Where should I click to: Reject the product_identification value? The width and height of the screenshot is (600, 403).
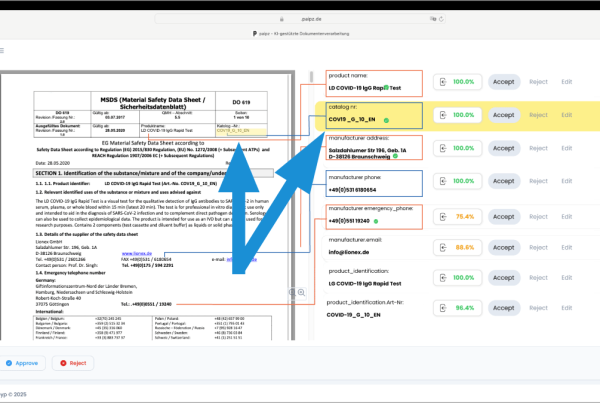pyautogui.click(x=538, y=278)
